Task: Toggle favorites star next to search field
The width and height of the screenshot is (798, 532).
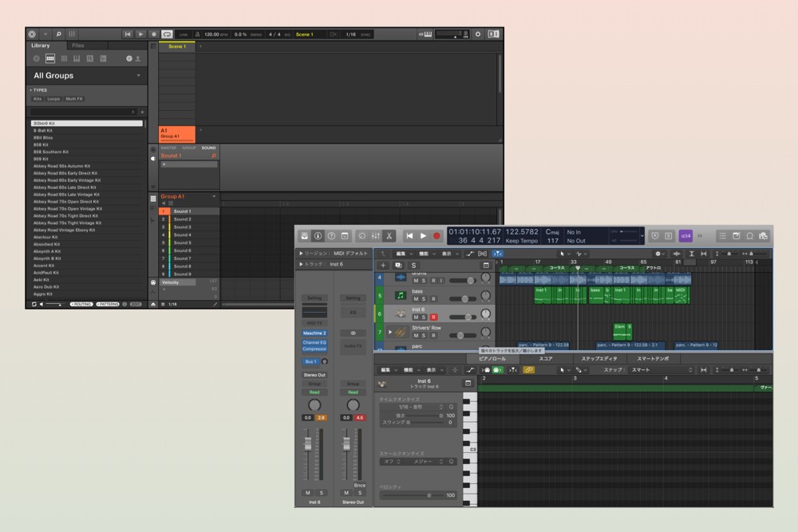Action: (x=143, y=112)
